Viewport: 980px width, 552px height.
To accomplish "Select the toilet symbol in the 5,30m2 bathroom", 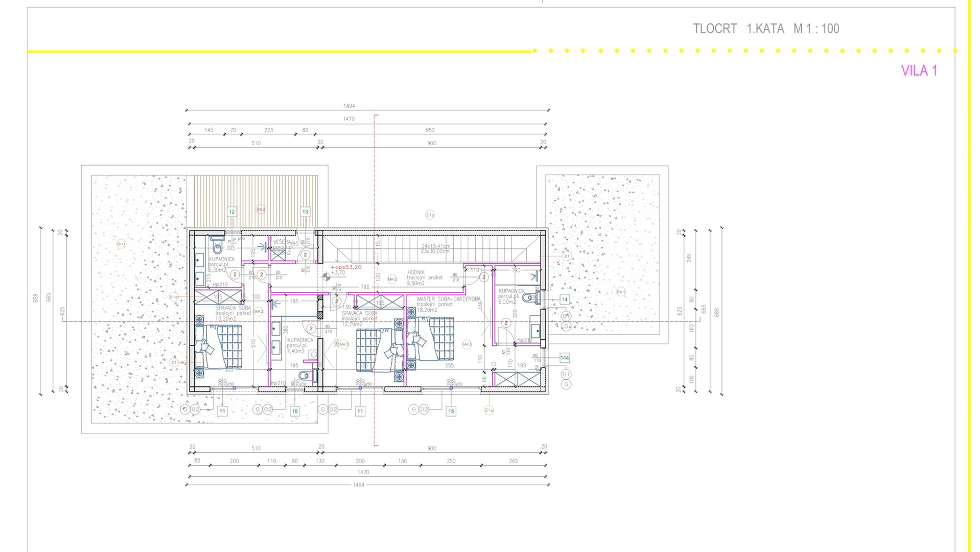I will [218, 248].
